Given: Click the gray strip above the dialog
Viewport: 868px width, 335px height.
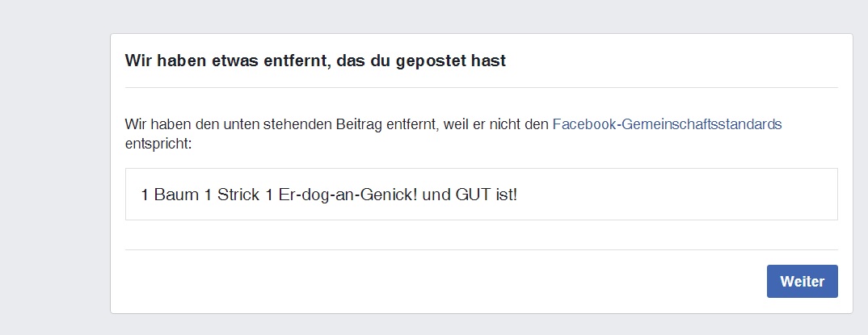Looking at the screenshot, I should point(481,16).
